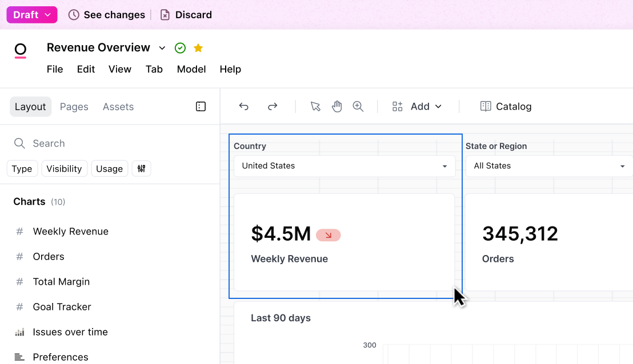Toggle the Type filter chip

click(22, 168)
